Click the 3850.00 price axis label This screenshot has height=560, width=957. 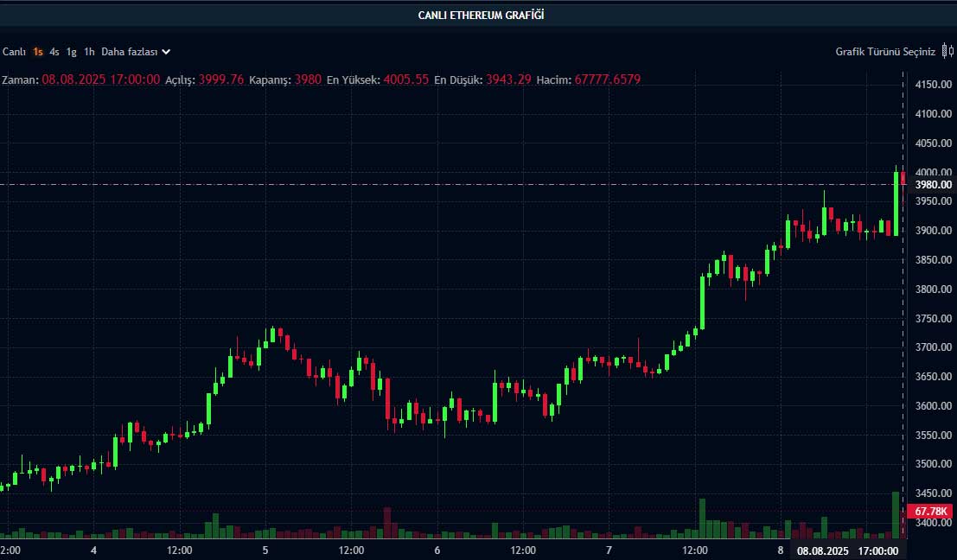(x=933, y=260)
